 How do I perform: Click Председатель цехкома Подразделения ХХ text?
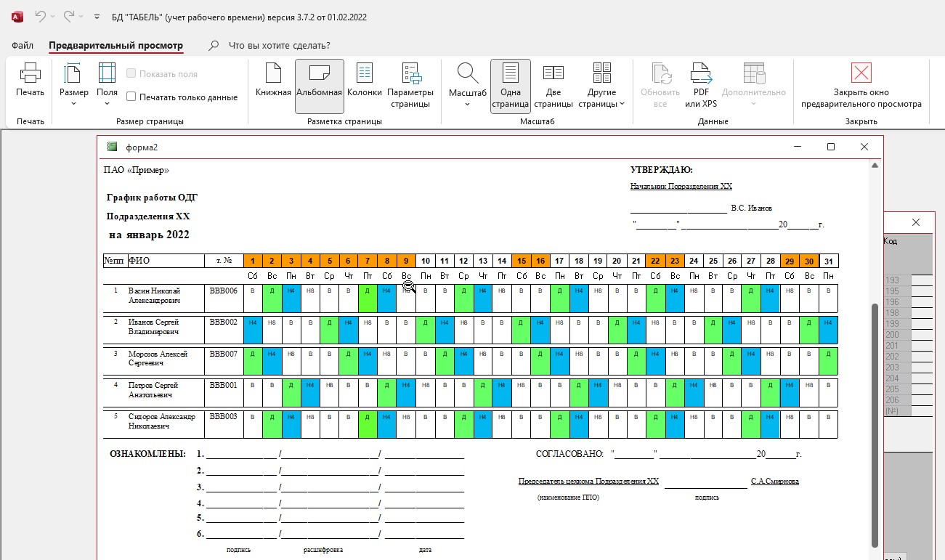pyautogui.click(x=588, y=481)
